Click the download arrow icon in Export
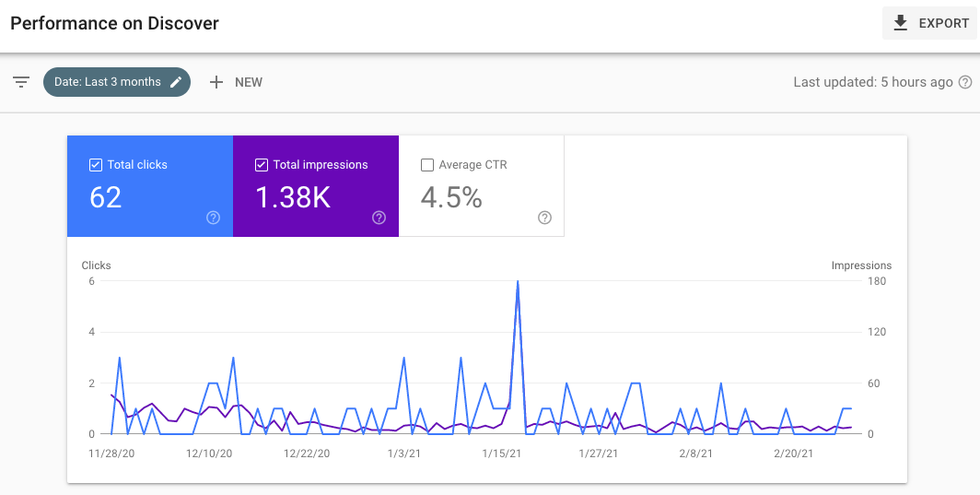Image resolution: width=980 pixels, height=495 pixels. click(x=901, y=23)
